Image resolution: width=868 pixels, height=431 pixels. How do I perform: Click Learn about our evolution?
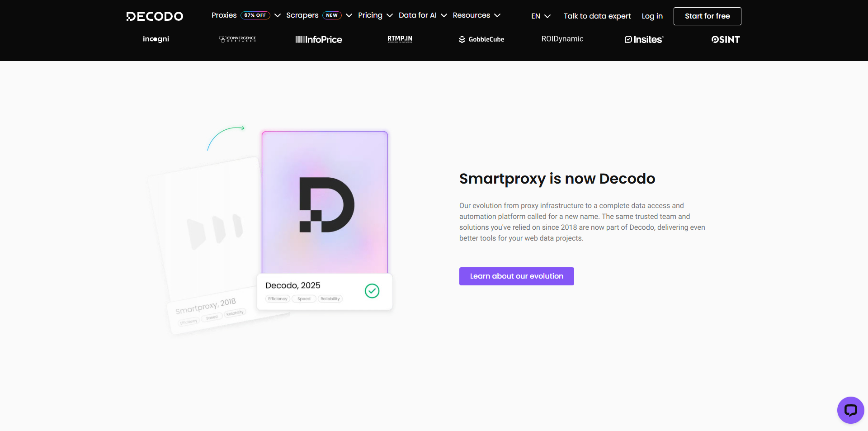click(516, 276)
